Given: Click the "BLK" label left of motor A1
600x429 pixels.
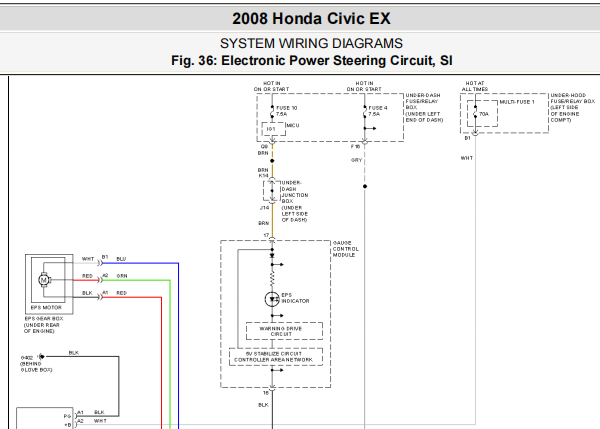Looking at the screenshot, I should (87, 293).
